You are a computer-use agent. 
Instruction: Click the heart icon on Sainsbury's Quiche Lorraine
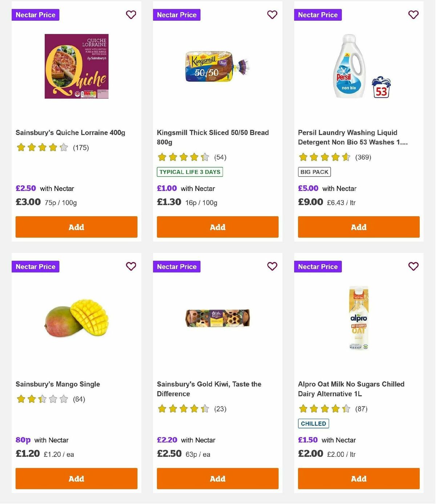[131, 15]
